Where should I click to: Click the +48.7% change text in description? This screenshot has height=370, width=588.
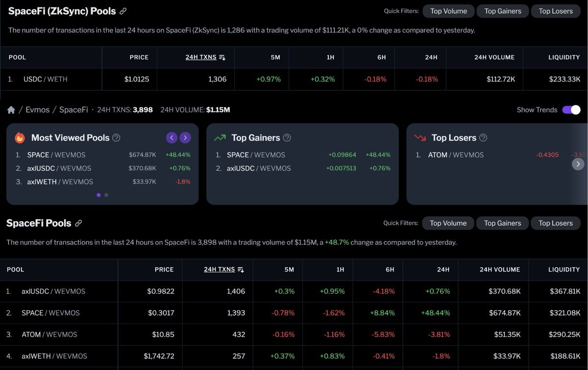tap(337, 242)
